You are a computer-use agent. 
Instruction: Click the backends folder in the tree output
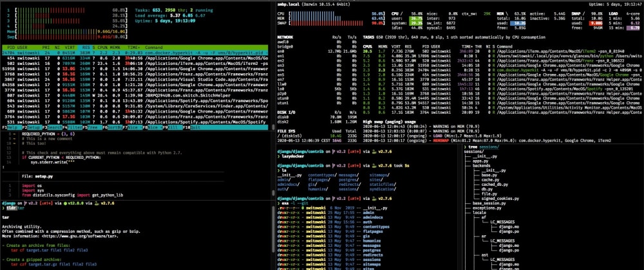coord(481,165)
